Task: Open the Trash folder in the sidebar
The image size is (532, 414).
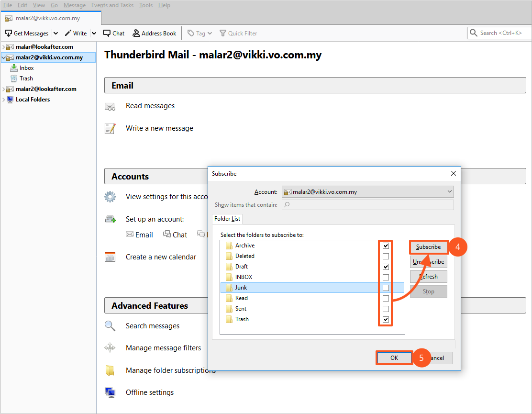Action: (26, 78)
